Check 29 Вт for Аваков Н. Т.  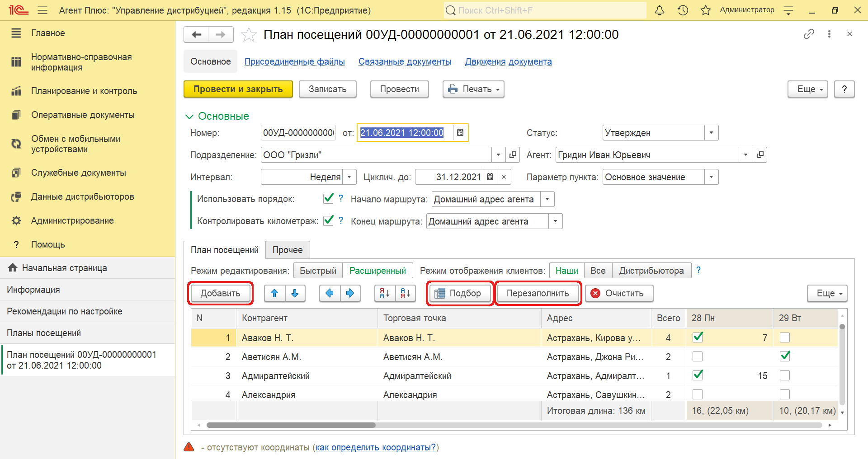click(785, 337)
